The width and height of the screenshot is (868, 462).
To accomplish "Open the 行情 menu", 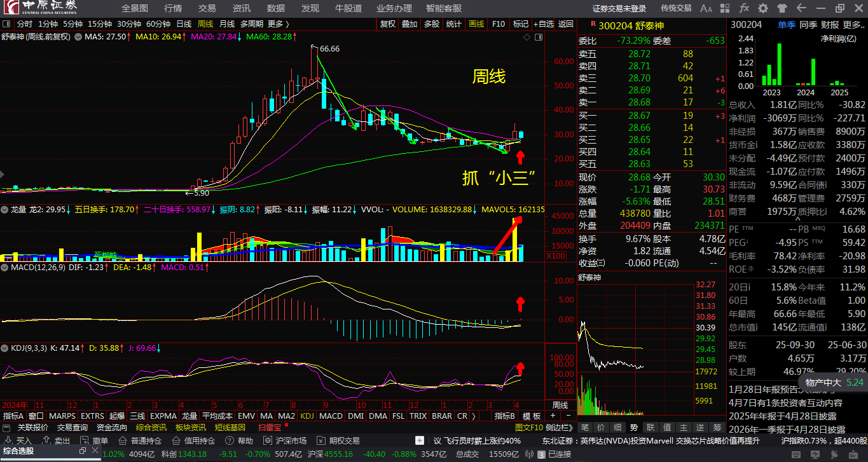I will pos(173,8).
